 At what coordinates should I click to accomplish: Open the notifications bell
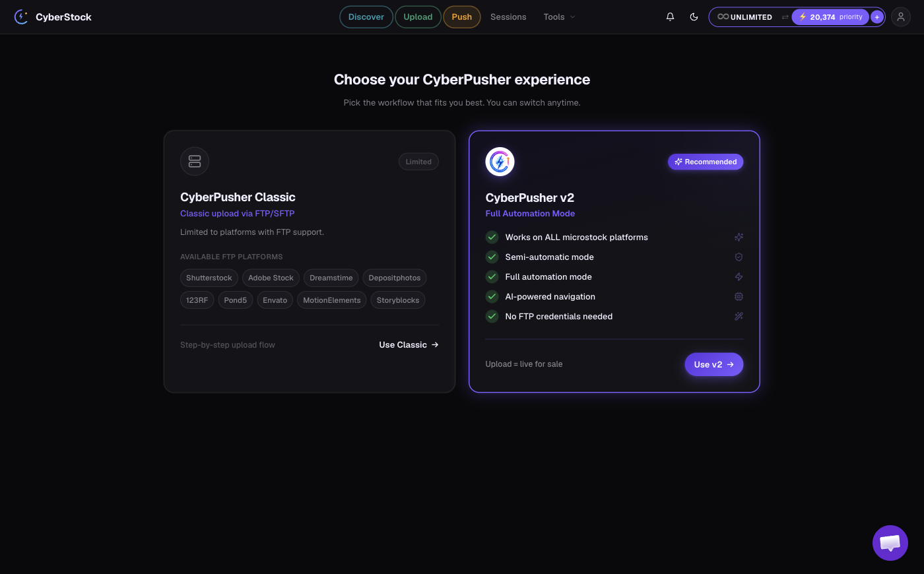click(670, 17)
